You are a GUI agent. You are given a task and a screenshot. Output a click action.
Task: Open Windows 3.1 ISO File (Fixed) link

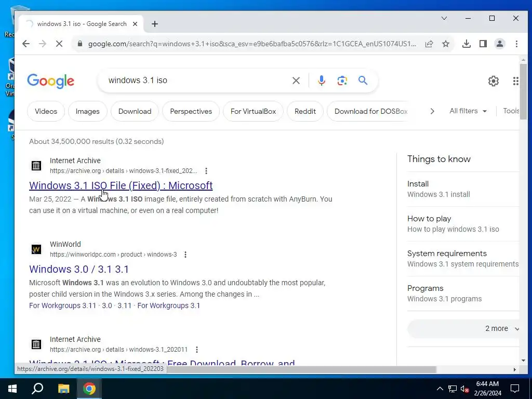pos(121,185)
